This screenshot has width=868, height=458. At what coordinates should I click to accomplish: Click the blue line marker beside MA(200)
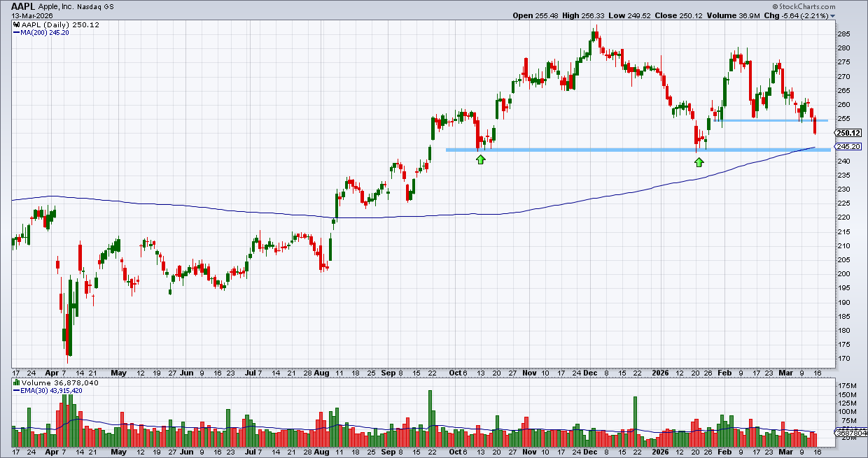tap(15, 31)
